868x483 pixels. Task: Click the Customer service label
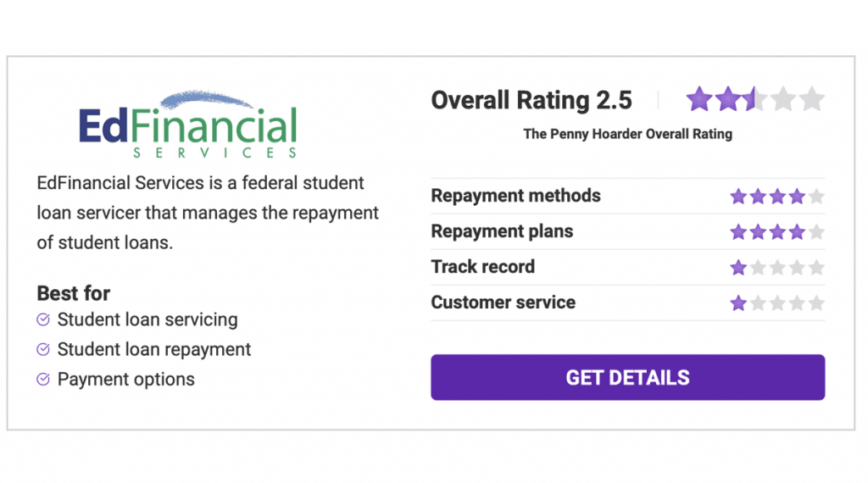pos(503,303)
